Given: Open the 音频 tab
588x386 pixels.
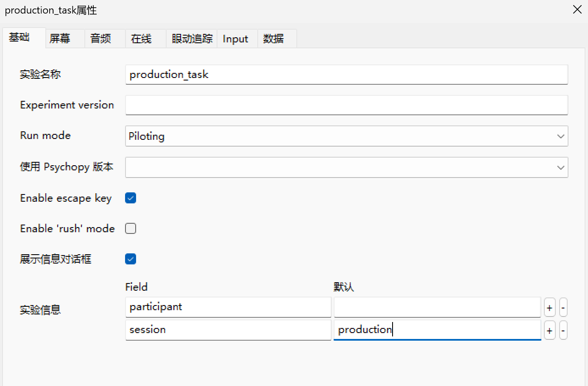Looking at the screenshot, I should tap(100, 39).
